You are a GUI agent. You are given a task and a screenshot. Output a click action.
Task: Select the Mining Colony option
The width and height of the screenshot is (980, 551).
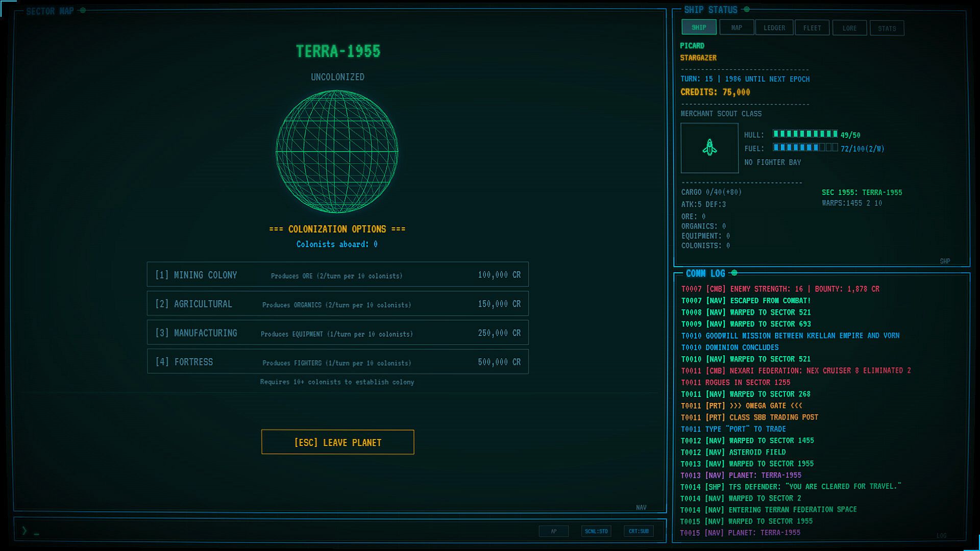[337, 274]
